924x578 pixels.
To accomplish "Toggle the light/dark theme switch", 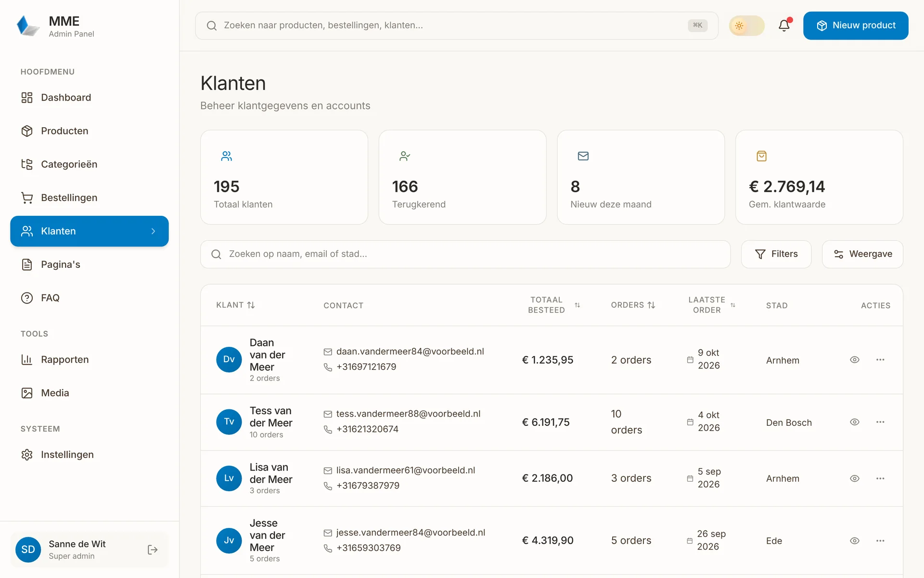I will (x=746, y=26).
